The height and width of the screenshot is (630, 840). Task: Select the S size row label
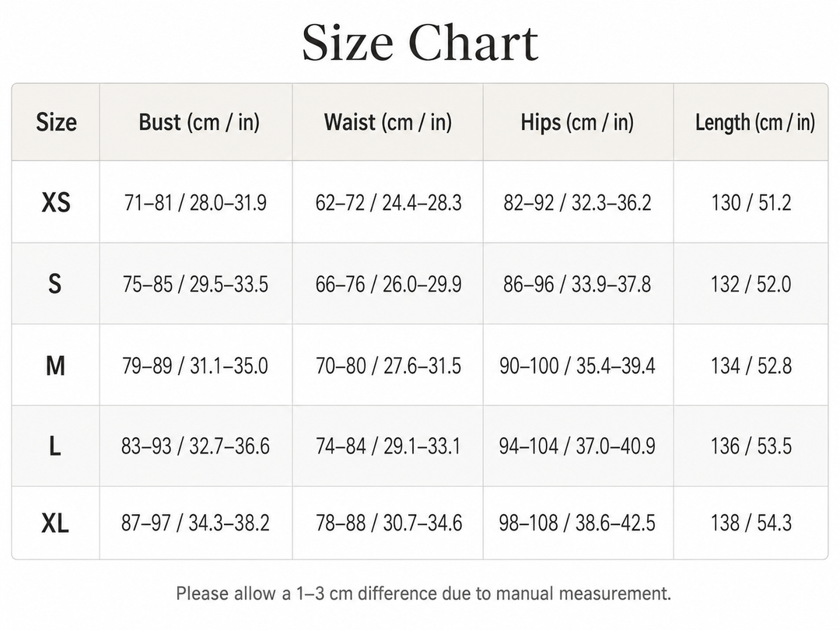[x=54, y=284]
